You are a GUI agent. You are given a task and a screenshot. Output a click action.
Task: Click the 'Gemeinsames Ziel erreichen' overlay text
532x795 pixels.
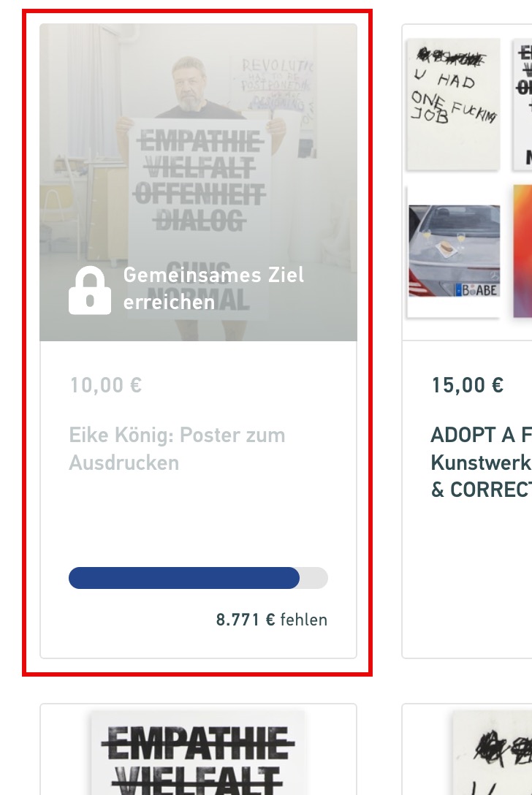(213, 289)
